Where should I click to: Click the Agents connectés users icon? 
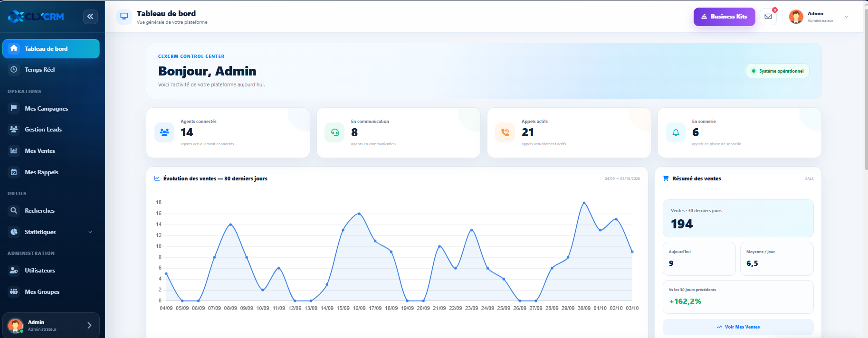[x=164, y=132]
